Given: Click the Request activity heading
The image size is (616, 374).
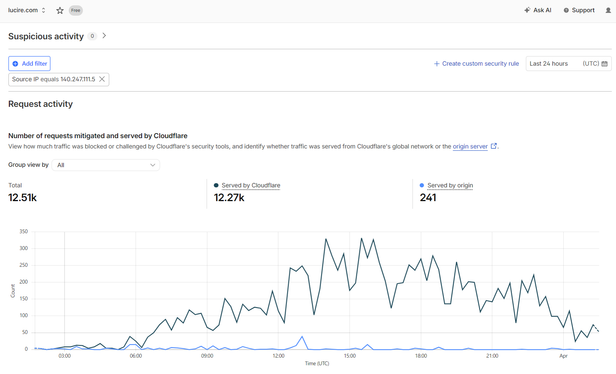Looking at the screenshot, I should (40, 104).
